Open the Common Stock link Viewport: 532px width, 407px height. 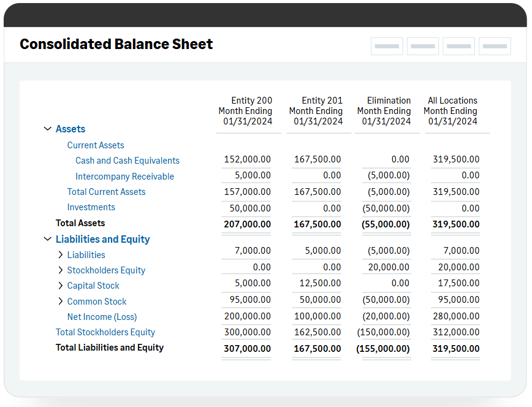click(97, 302)
